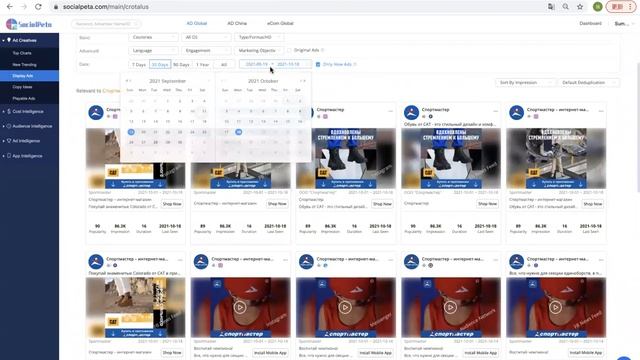Reload the socialpeta.com page
Screen dimensions: 640x360
pyautogui.click(x=38, y=7)
